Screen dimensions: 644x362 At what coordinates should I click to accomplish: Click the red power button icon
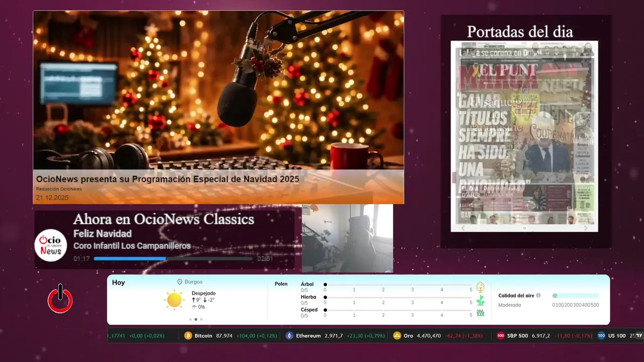tap(60, 299)
